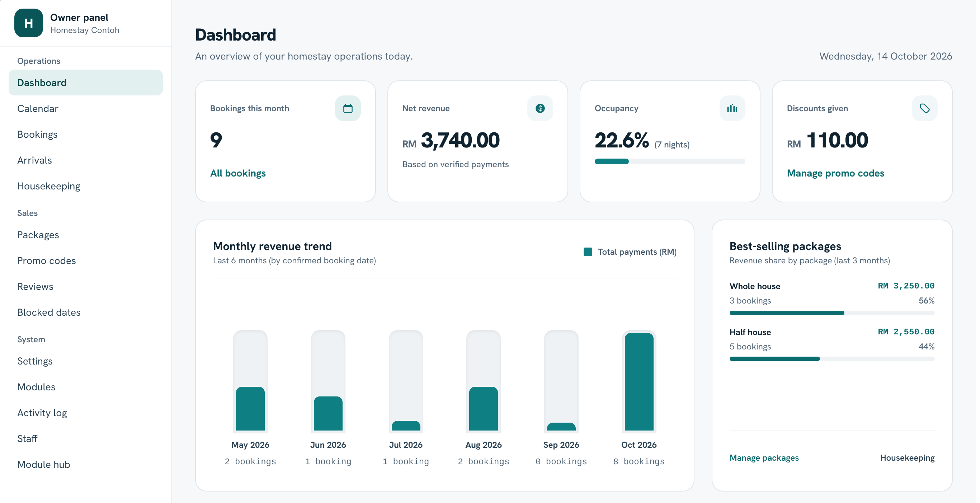The image size is (980, 503).
Task: Open the Modules page
Action: [86, 387]
